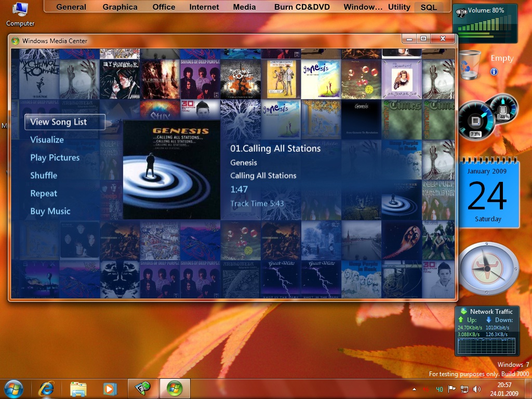This screenshot has width=532, height=399.
Task: Click the headphone icon in Volume gadget
Action: pyautogui.click(x=461, y=12)
